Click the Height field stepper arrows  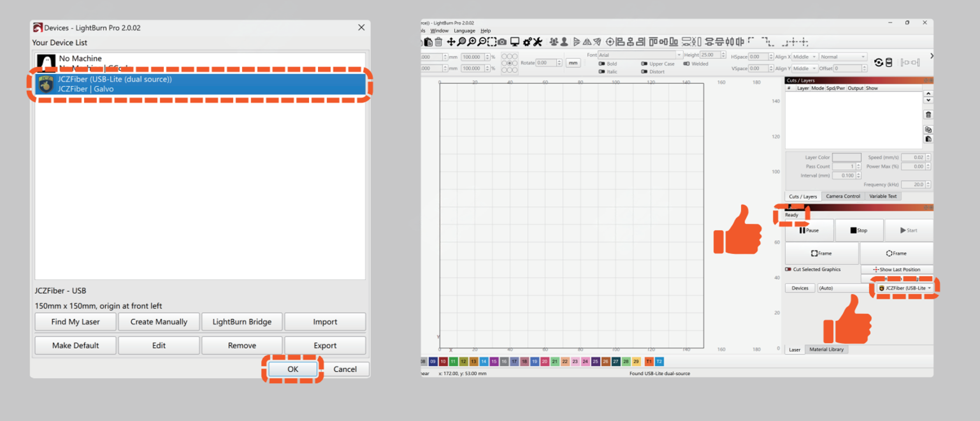(723, 55)
